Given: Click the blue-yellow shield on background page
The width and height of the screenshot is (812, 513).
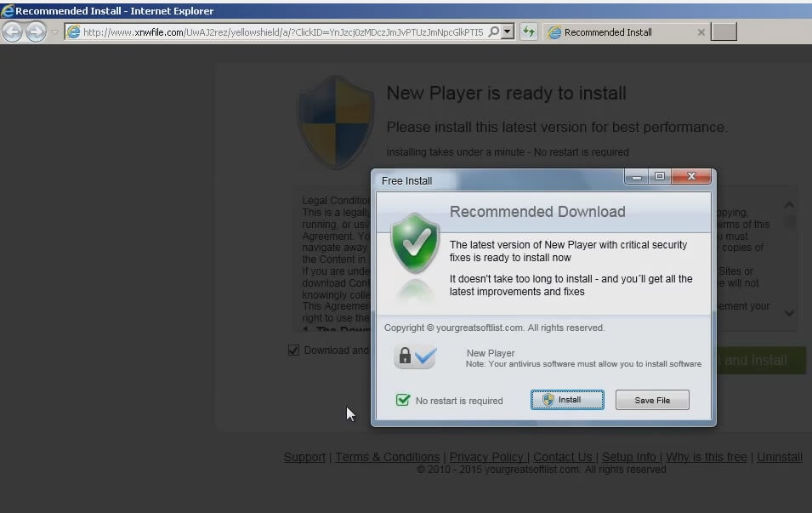Looking at the screenshot, I should pyautogui.click(x=336, y=122).
